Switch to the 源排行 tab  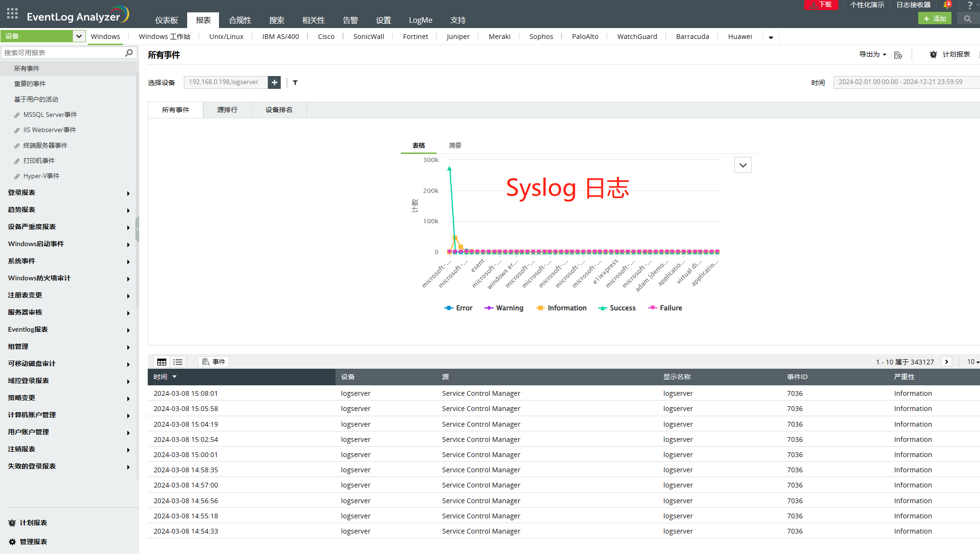(x=227, y=110)
